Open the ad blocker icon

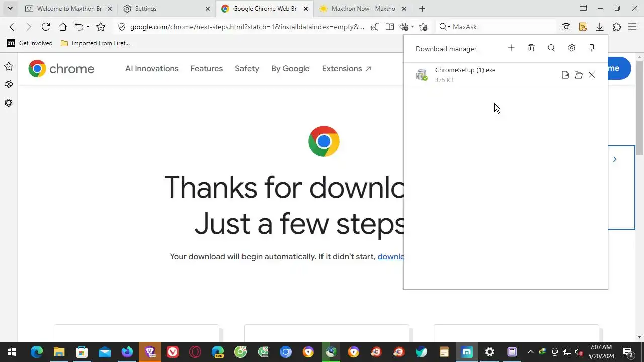point(404,27)
